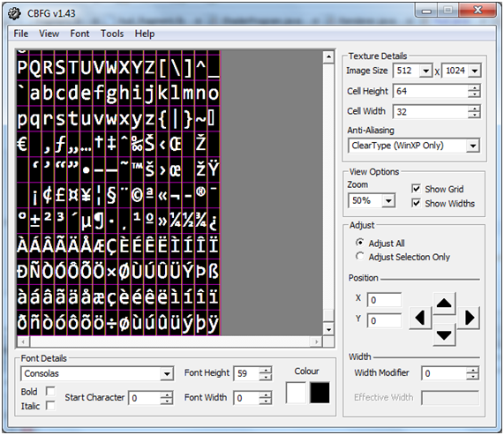
Task: Nudge position left with the left arrow
Action: 420,318
